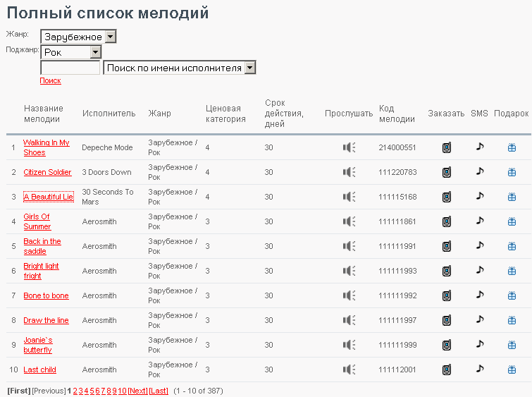
Task: Open the search type dropdown by artist name
Action: 179,68
